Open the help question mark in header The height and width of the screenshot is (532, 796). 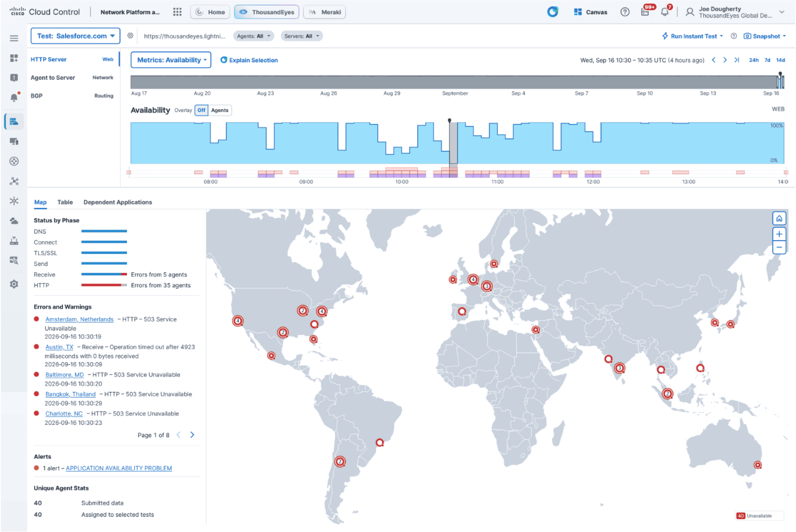pos(625,12)
